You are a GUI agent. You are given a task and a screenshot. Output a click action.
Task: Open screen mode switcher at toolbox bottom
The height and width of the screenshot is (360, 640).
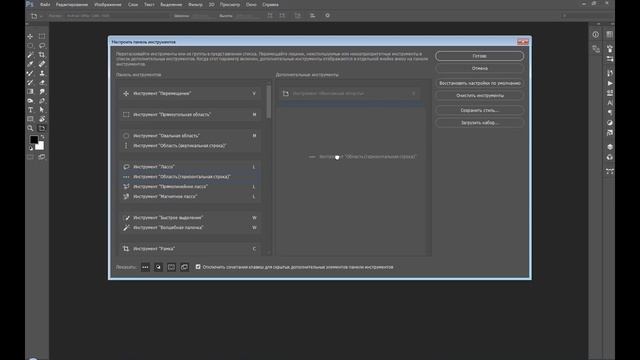tap(42, 157)
